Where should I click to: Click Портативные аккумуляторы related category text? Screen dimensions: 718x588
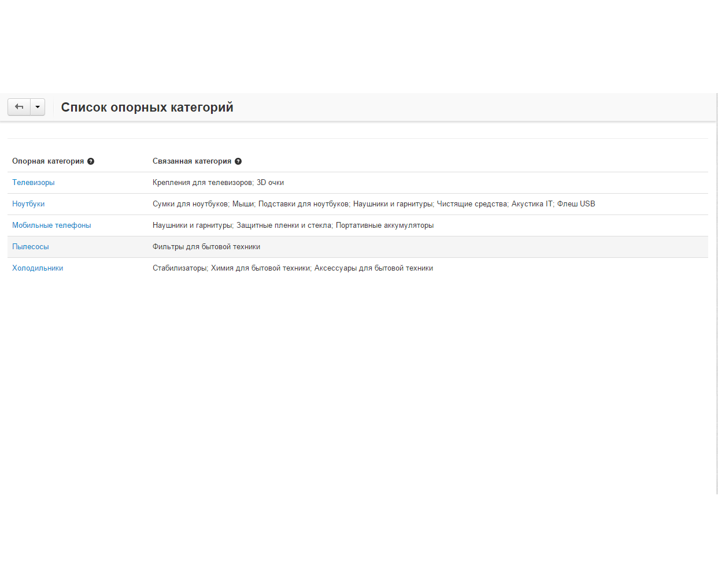384,225
